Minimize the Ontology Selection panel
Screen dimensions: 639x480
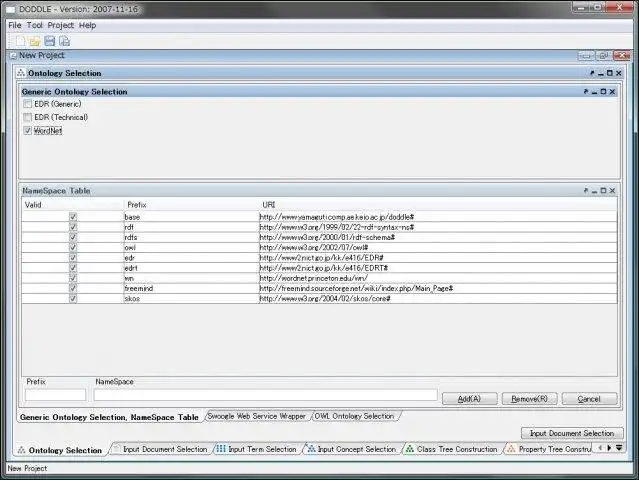(601, 73)
